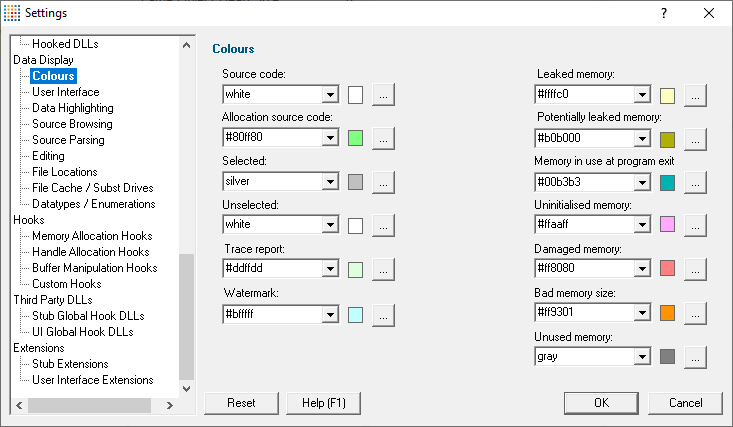Select User Interface in settings tree
The height and width of the screenshot is (427, 733).
65,92
